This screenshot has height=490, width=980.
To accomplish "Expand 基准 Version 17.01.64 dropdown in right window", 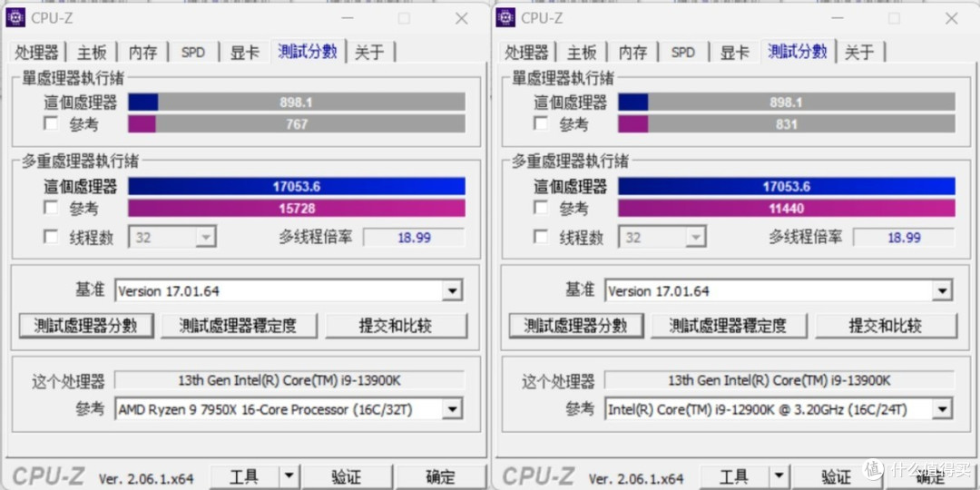I will pyautogui.click(x=779, y=290).
